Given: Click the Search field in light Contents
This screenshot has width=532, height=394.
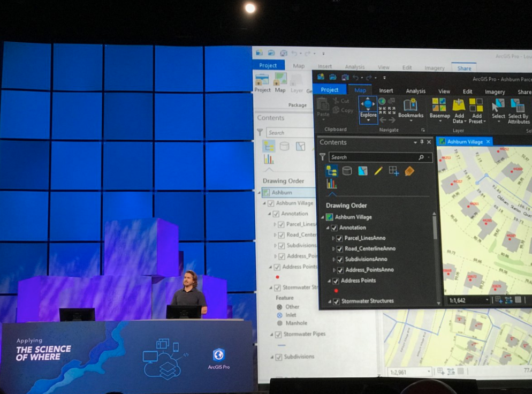Looking at the screenshot, I should 289,133.
